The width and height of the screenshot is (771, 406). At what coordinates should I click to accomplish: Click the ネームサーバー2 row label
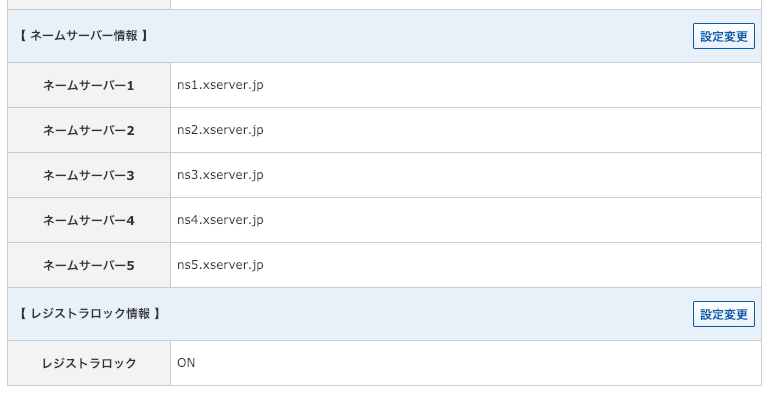(x=89, y=130)
